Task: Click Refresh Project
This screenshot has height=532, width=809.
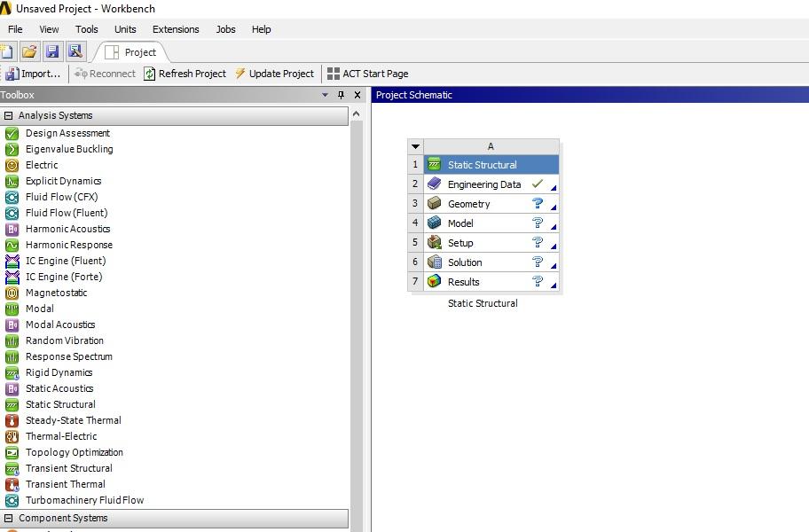Action: (x=185, y=74)
